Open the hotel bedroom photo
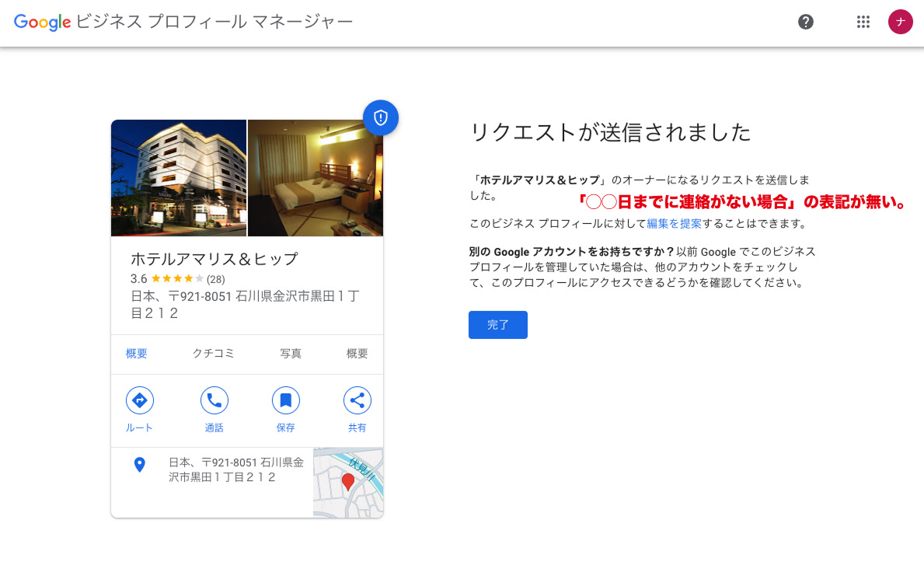Viewport: 924px width, 562px height. (x=316, y=178)
